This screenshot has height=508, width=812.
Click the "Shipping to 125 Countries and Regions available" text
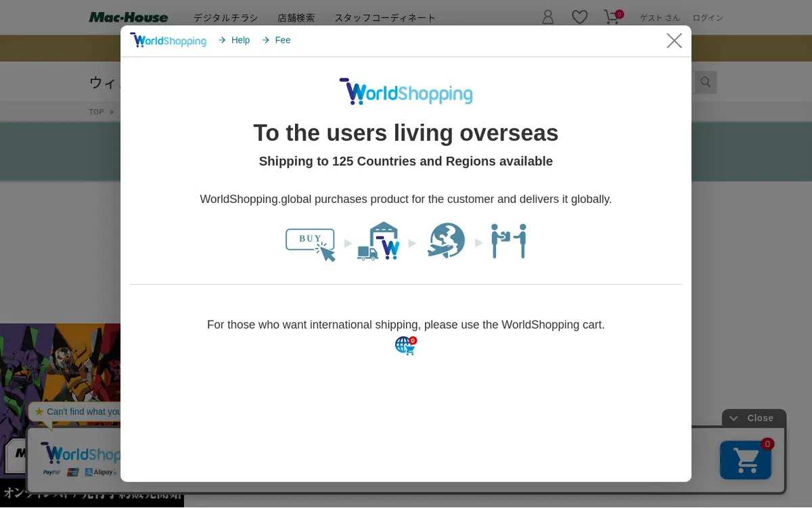coord(406,162)
